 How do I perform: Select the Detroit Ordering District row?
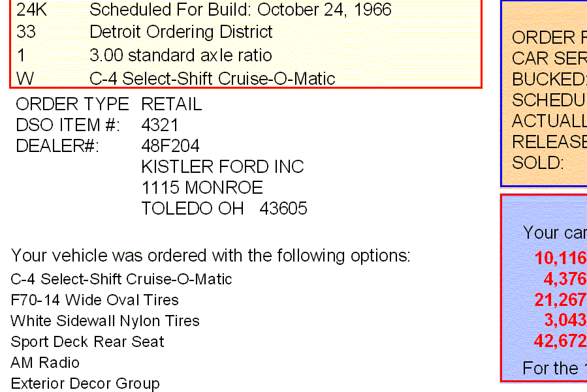[x=246, y=32]
